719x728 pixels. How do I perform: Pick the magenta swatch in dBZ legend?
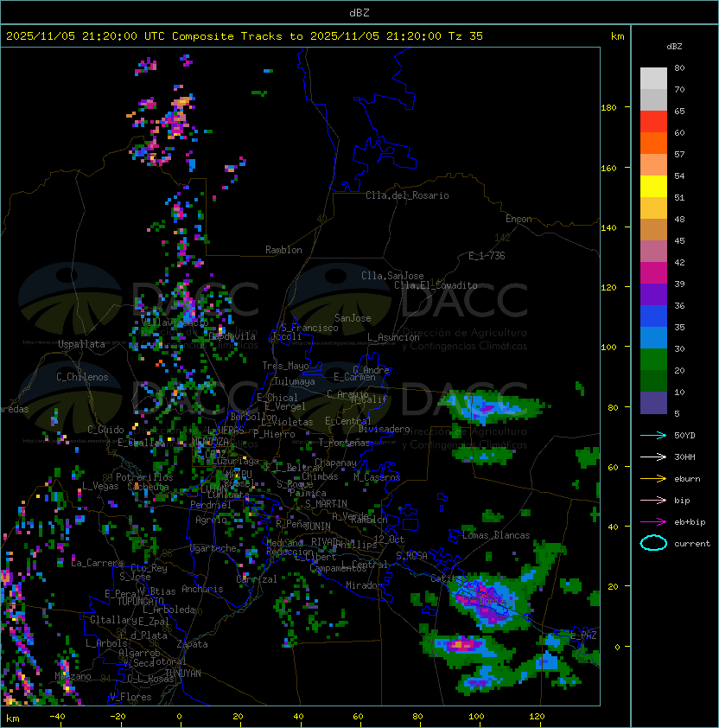[x=653, y=273]
